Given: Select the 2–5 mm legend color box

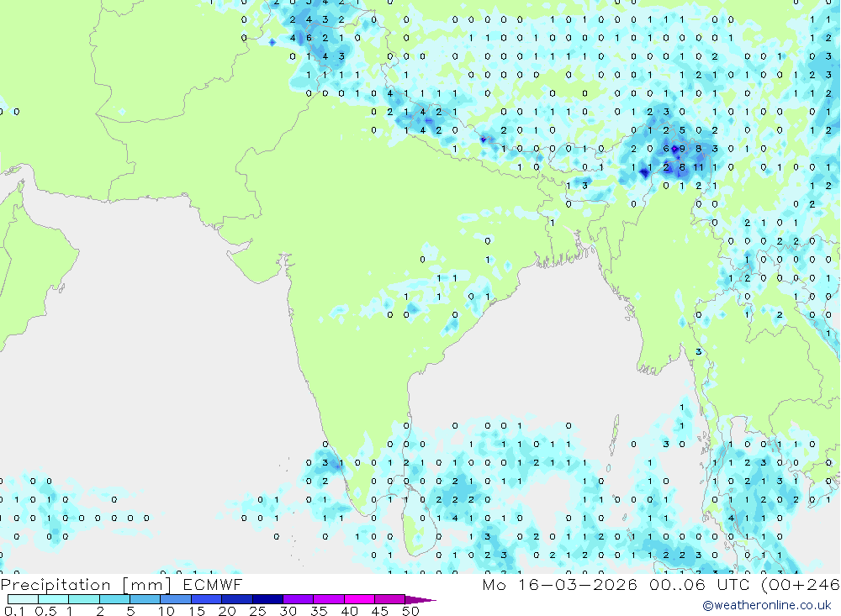Looking at the screenshot, I should [114, 599].
